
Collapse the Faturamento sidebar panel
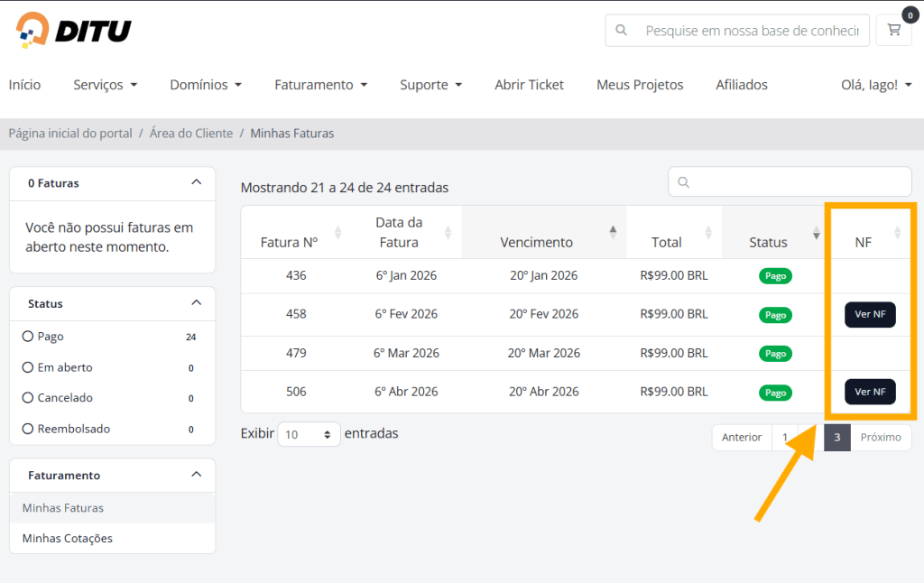(196, 475)
